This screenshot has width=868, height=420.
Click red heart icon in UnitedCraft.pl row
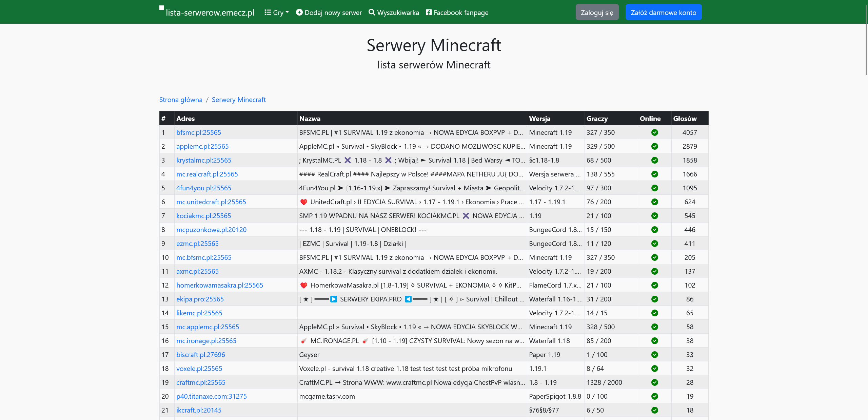click(x=304, y=202)
